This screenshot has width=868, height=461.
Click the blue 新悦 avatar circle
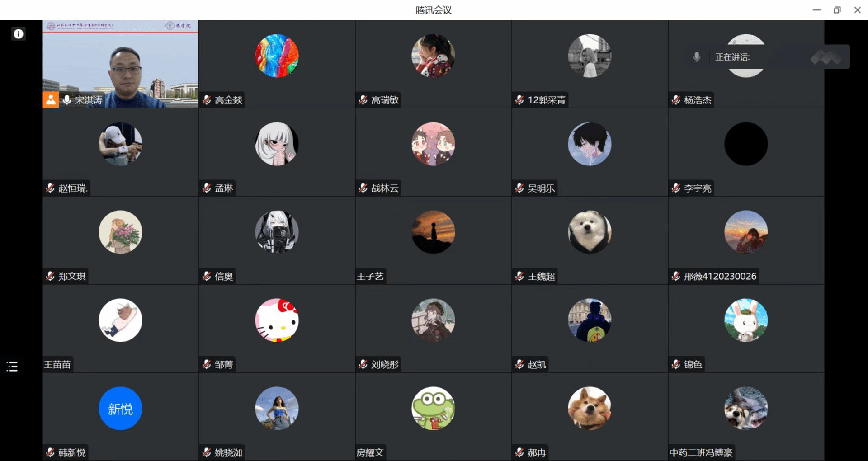point(120,408)
